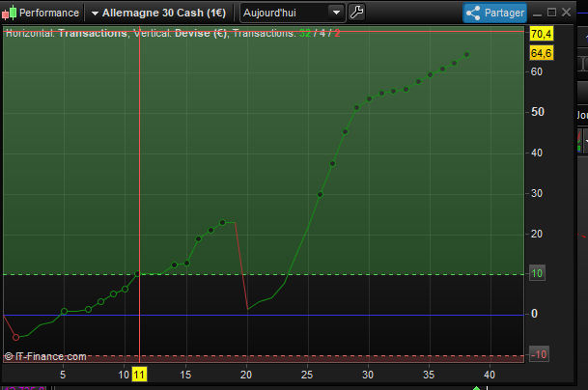This screenshot has height=390, width=588.
Task: Click the highlighted 11 transaction marker
Action: click(x=139, y=375)
